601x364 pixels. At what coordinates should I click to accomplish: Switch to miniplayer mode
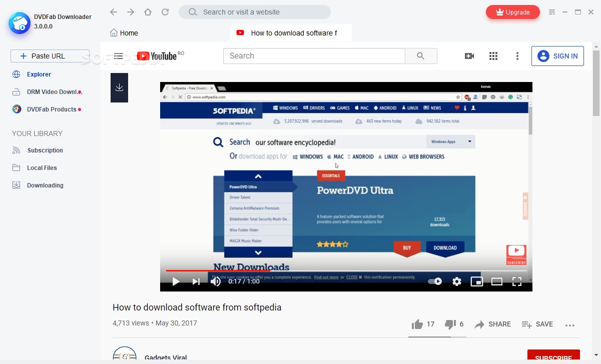(x=477, y=281)
